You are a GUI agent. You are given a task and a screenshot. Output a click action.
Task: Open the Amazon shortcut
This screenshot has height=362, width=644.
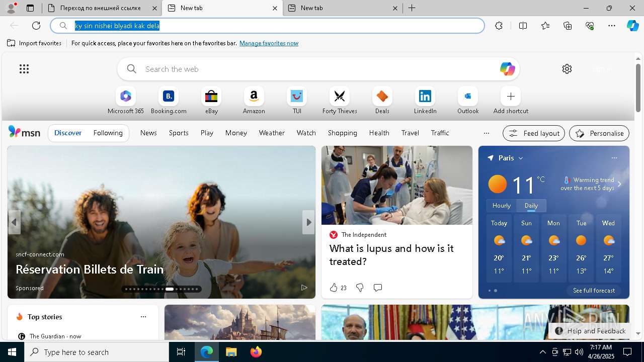tap(254, 101)
